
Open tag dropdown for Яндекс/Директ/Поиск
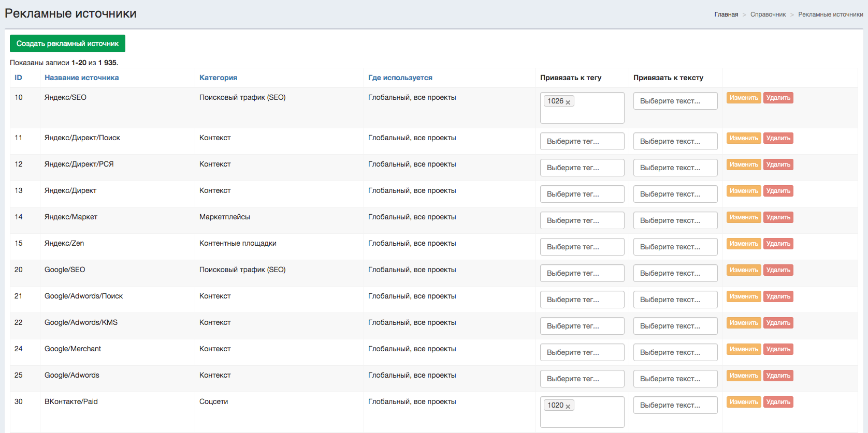[582, 141]
